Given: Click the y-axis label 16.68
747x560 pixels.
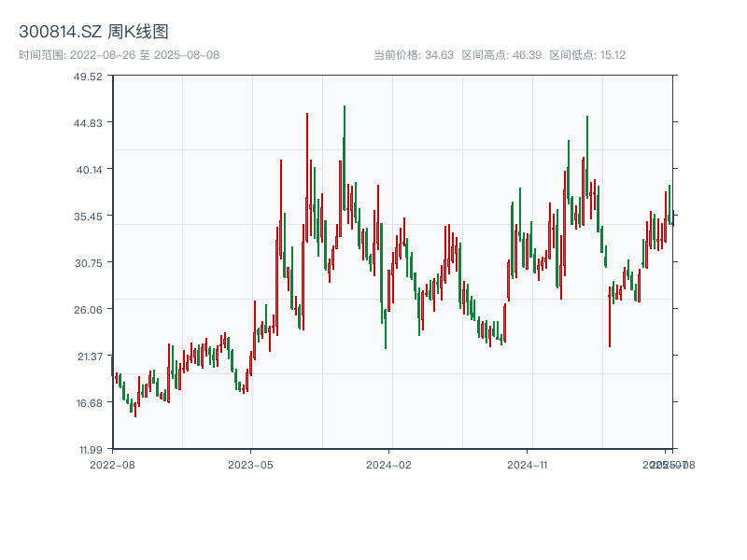Looking at the screenshot, I should click(89, 403).
